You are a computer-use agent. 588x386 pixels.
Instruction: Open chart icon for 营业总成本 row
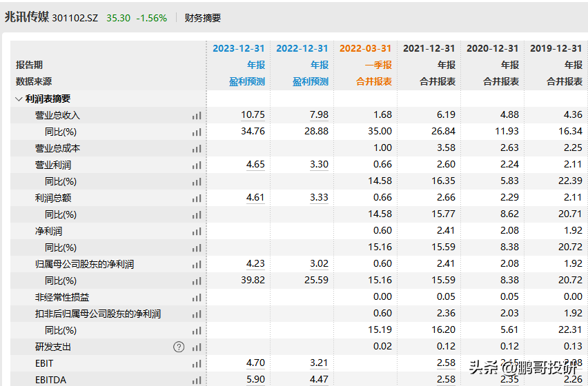(x=197, y=149)
